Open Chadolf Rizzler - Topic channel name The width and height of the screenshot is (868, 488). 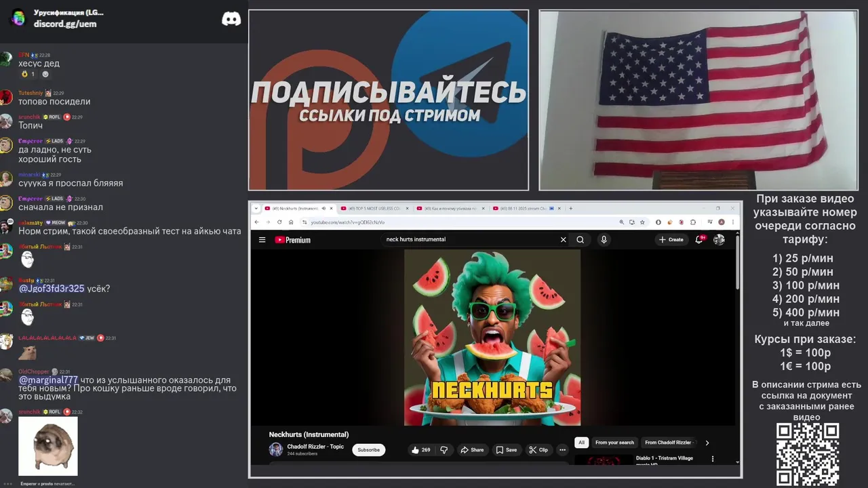pos(315,447)
